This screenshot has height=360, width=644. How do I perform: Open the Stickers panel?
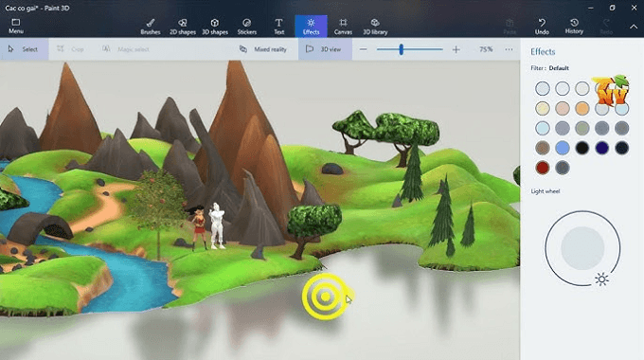[x=247, y=27]
